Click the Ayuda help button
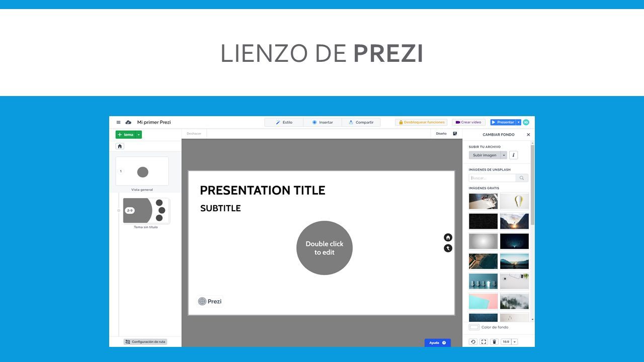 pos(437,343)
